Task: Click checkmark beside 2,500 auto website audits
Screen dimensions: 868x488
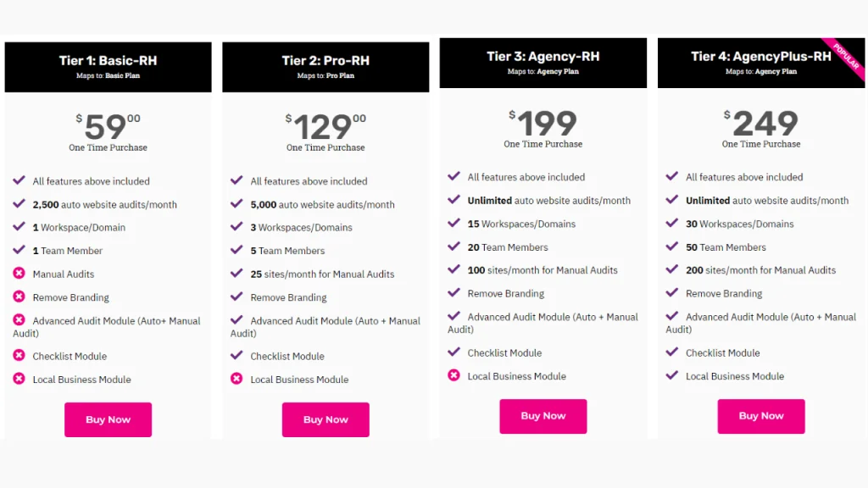Action: point(19,204)
